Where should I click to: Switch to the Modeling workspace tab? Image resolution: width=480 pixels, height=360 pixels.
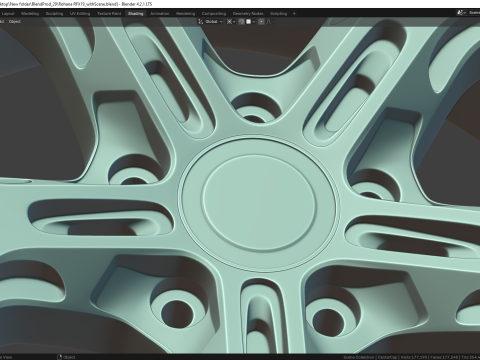30,14
